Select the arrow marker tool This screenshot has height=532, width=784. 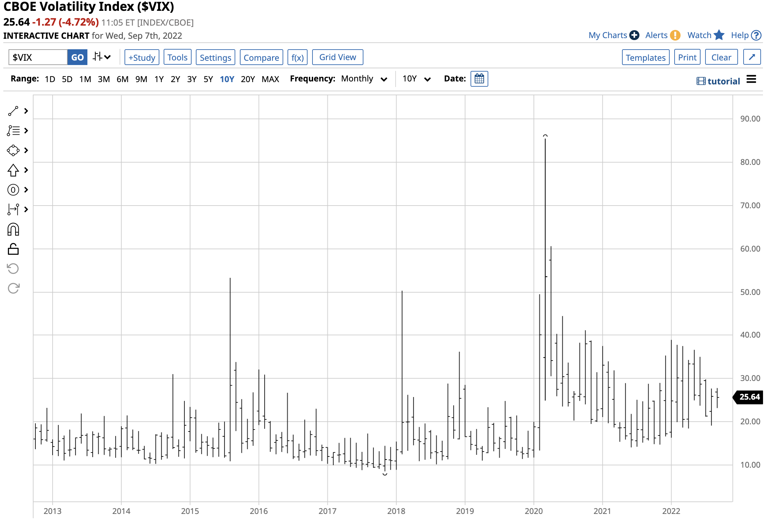pyautogui.click(x=13, y=170)
